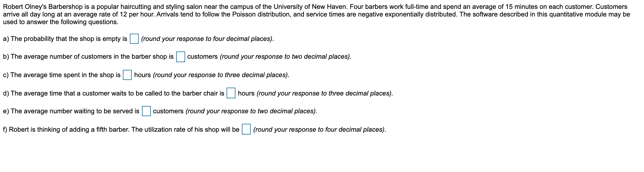Click the shop-is-empty probability answer box
The height and width of the screenshot is (172, 644).
134,39
